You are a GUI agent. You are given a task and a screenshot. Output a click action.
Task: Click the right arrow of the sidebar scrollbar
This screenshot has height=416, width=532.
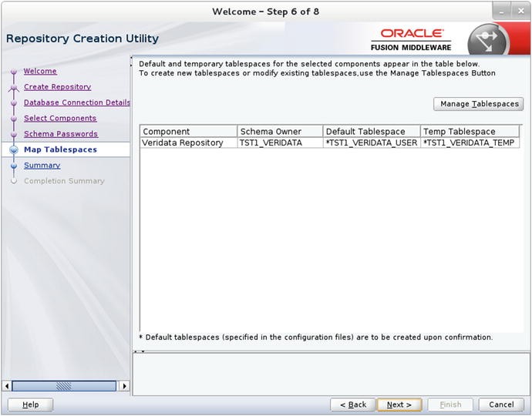(124, 386)
